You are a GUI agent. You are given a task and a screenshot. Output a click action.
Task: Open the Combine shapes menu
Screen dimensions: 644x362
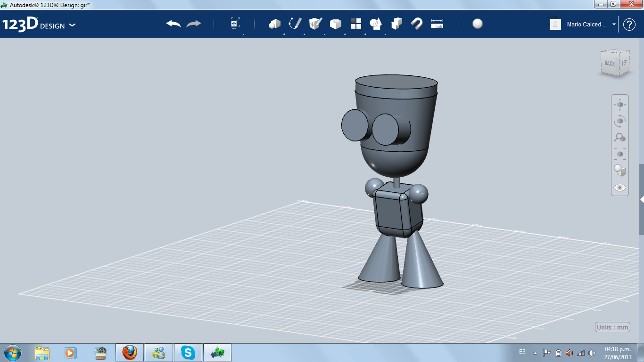tap(376, 24)
